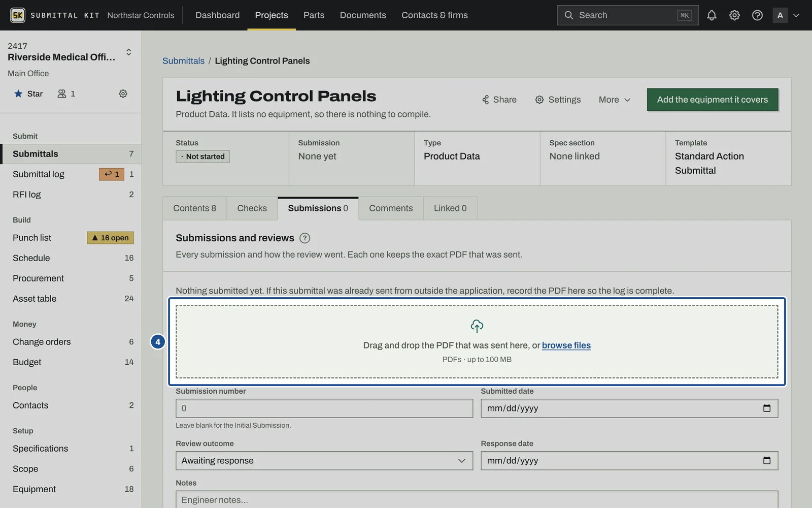Screen dimensions: 812x508
Task: Click the 16 open punch list badge
Action: tap(110, 238)
